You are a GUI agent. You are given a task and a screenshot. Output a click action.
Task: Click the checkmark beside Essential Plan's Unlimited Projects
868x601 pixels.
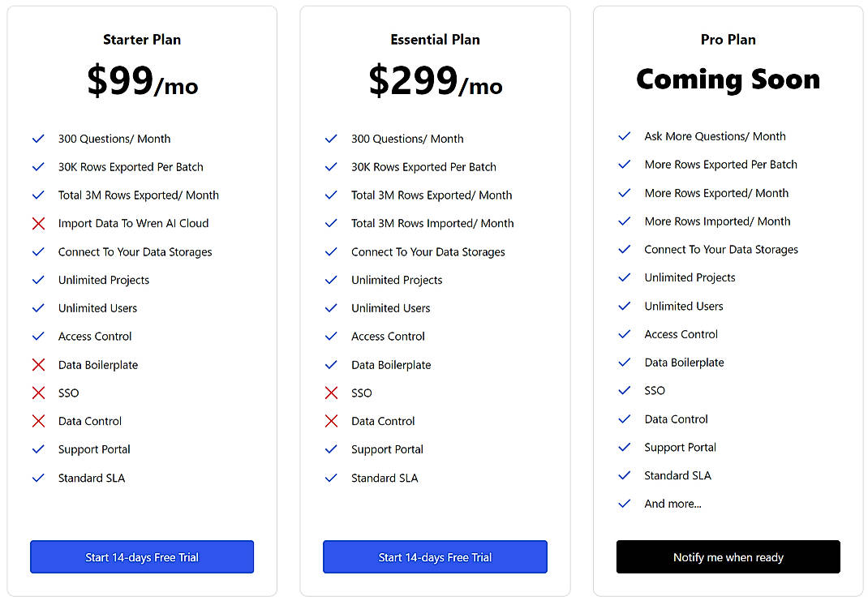331,280
